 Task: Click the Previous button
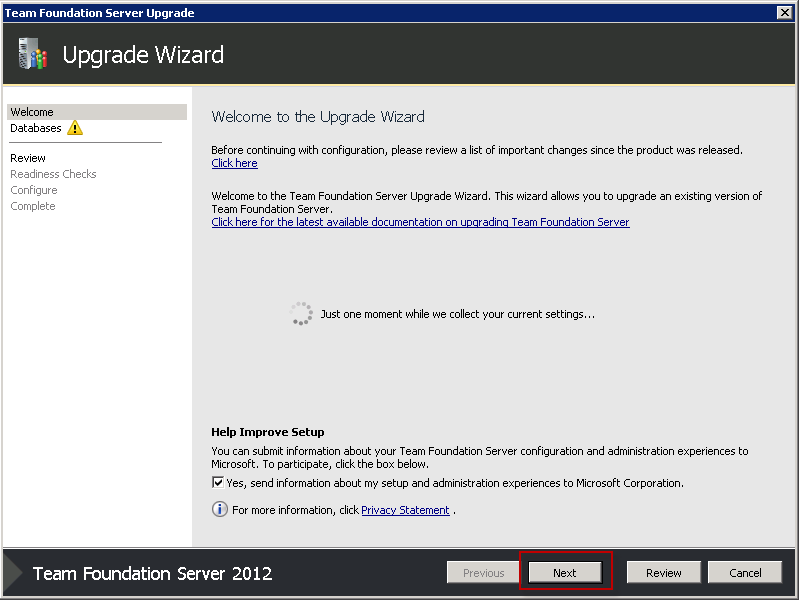coord(483,572)
